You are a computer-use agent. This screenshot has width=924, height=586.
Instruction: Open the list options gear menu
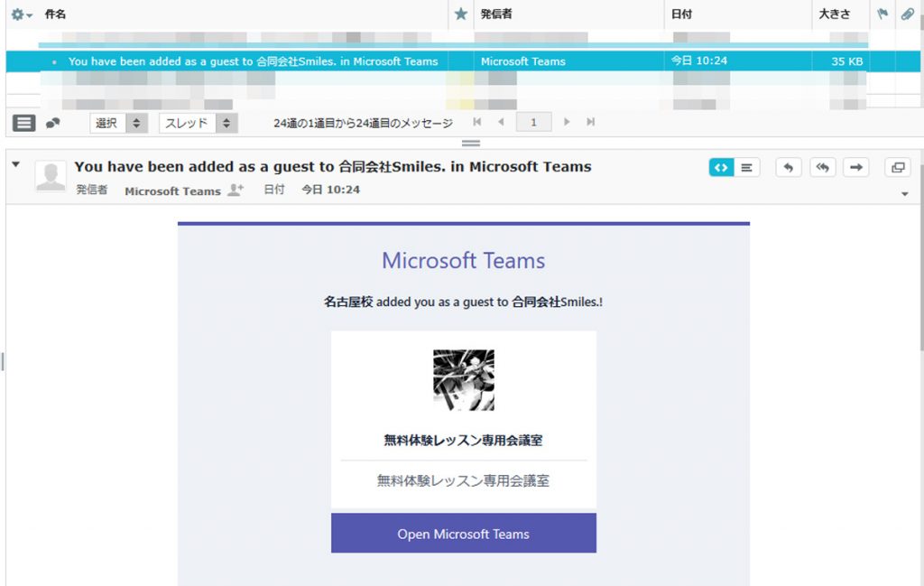pos(22,14)
